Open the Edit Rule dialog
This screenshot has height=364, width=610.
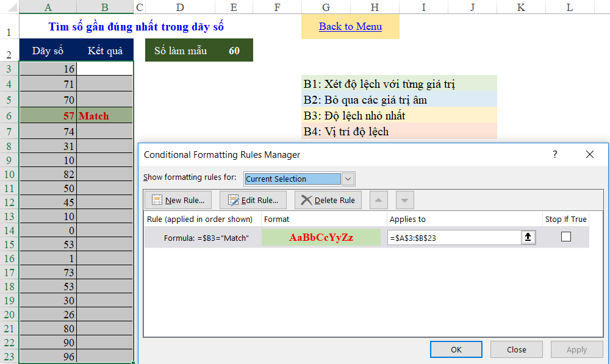tap(253, 200)
